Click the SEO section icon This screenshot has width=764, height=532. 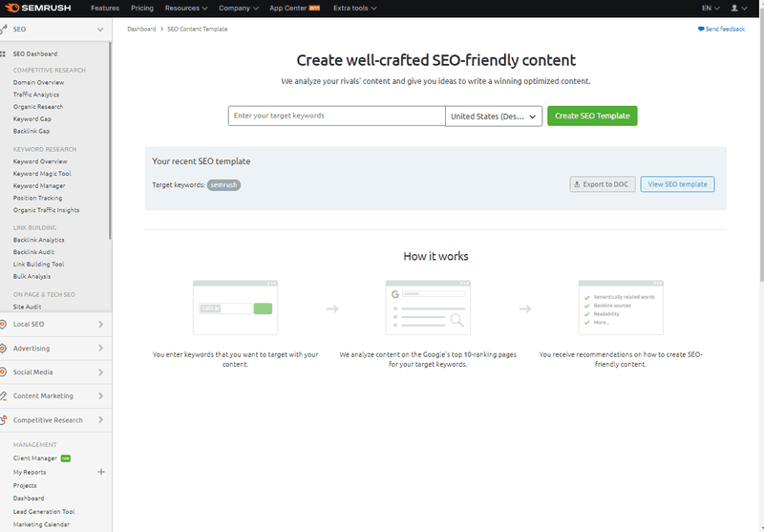4,30
